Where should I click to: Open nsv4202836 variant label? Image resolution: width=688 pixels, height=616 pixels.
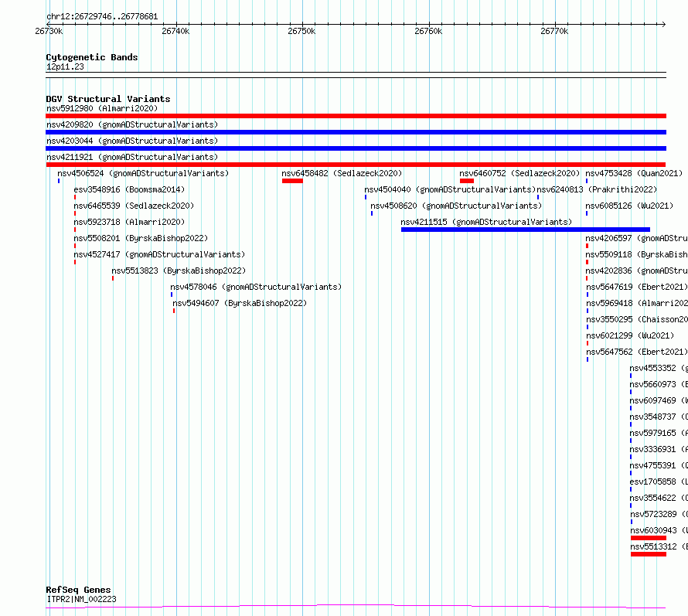click(637, 271)
